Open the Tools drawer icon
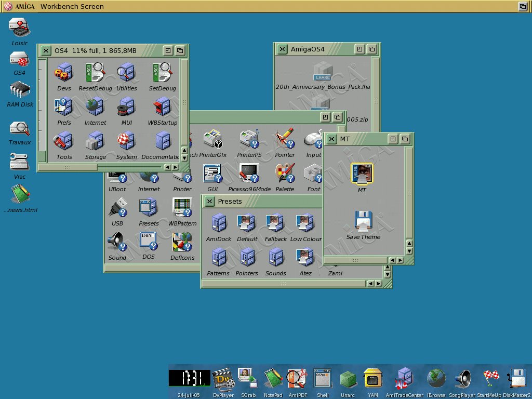532x399 pixels. coord(63,141)
